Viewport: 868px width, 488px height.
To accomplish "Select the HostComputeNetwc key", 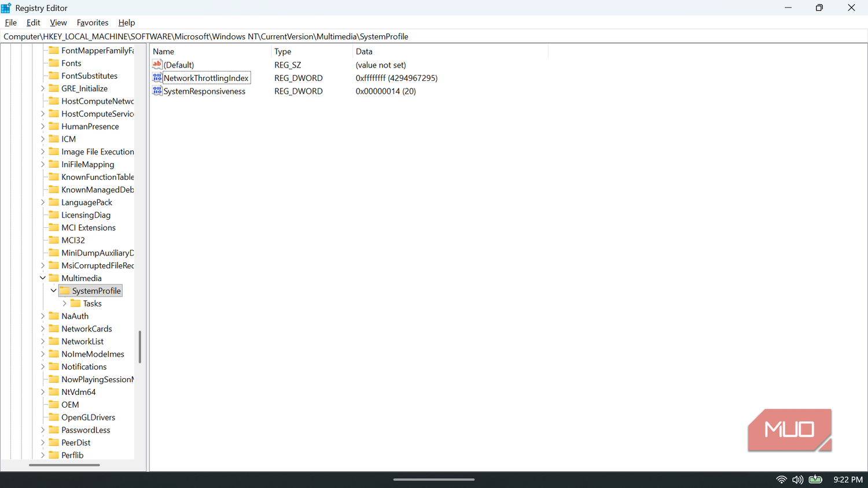I will 97,101.
